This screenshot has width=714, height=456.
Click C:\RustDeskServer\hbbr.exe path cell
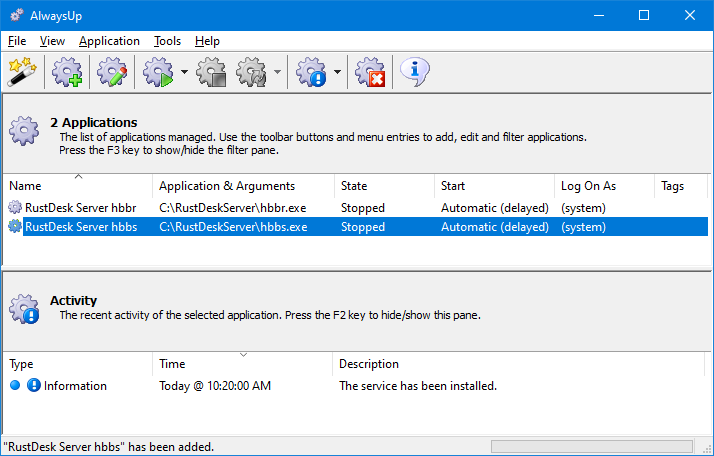coord(233,208)
